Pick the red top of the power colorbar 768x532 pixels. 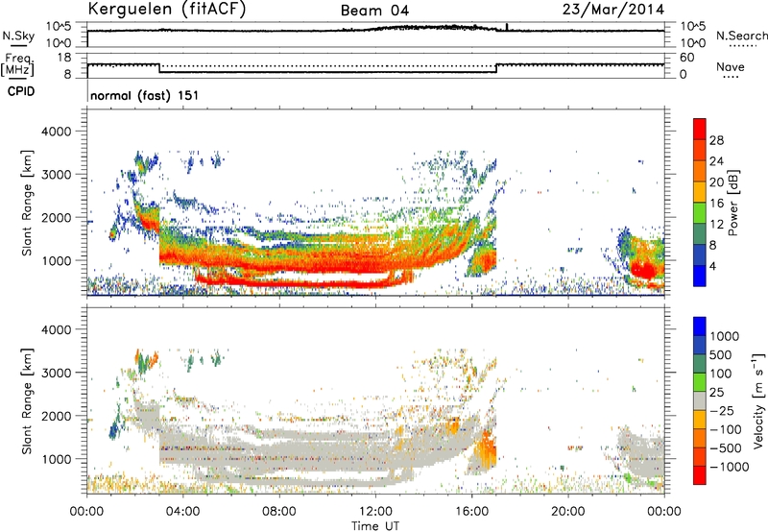pyautogui.click(x=700, y=129)
